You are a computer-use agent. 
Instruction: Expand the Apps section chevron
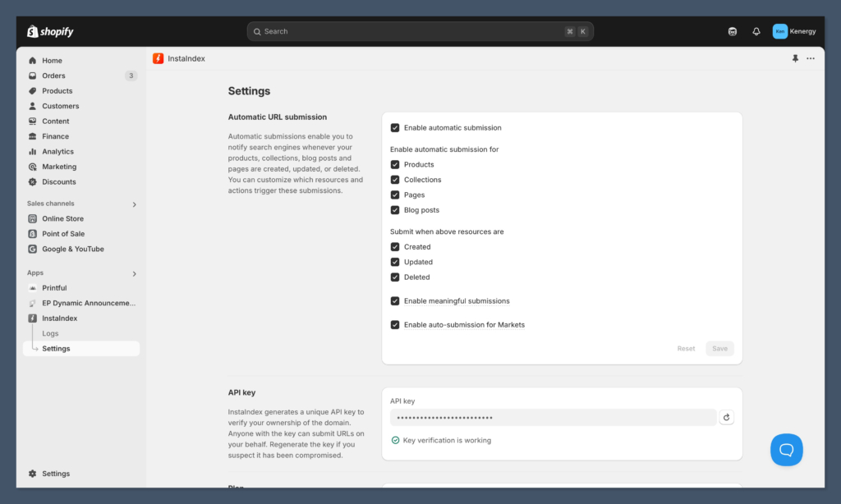coord(134,273)
